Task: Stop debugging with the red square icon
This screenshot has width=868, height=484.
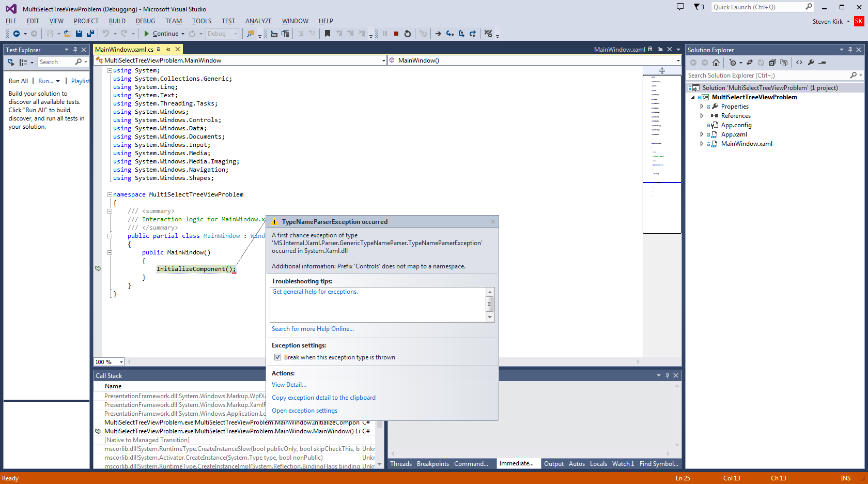Action: 396,34
